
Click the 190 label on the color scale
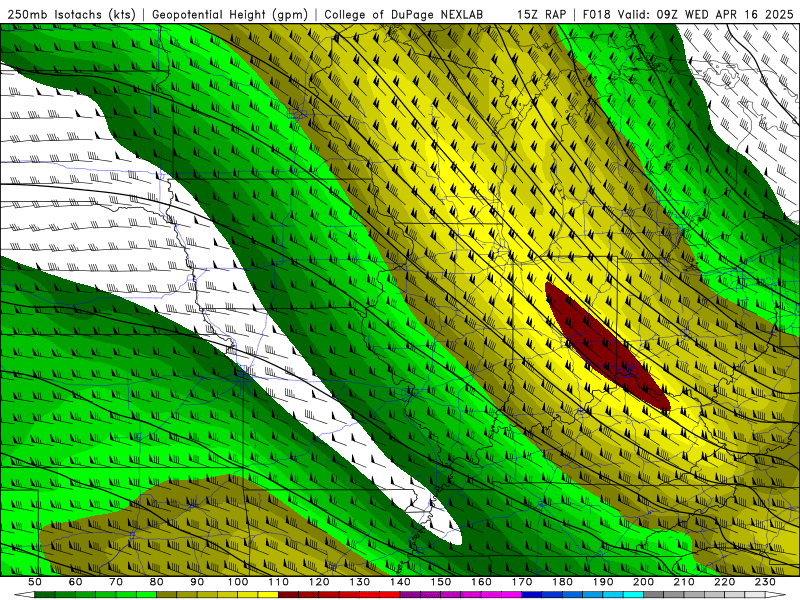point(603,582)
